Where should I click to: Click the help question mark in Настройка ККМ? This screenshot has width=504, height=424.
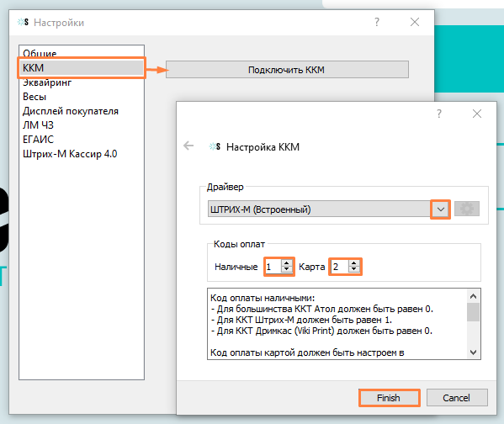click(x=439, y=114)
